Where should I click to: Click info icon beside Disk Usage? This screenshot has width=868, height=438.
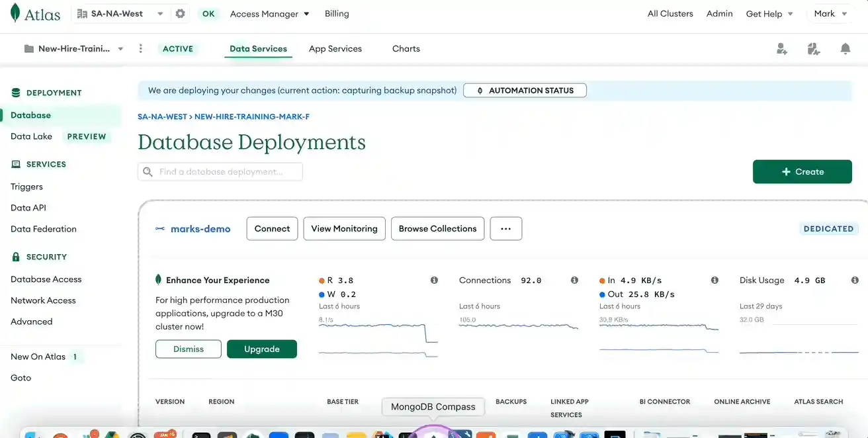pos(855,281)
